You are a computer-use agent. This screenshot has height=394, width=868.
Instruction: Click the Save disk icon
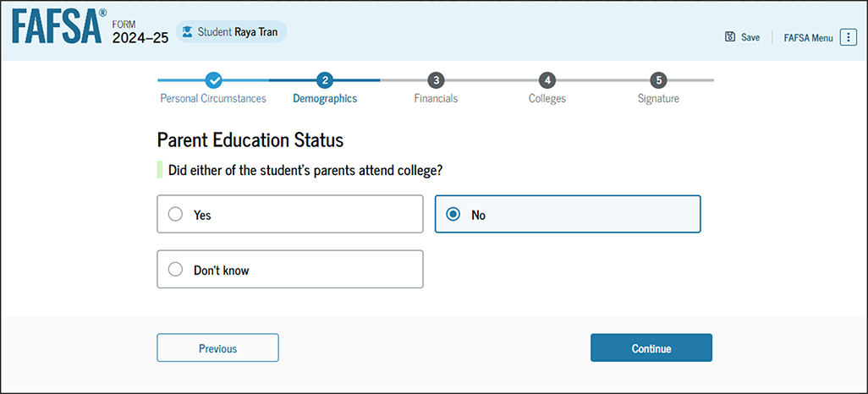point(730,37)
